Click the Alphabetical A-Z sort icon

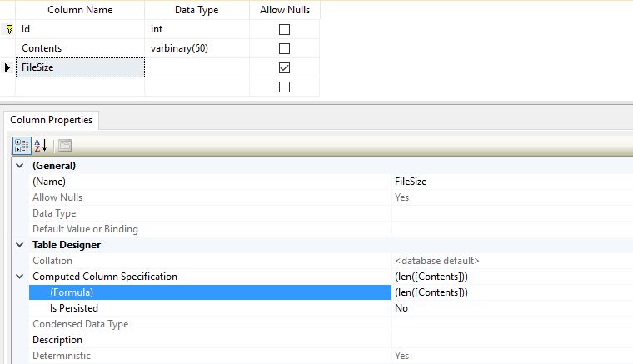(40, 145)
